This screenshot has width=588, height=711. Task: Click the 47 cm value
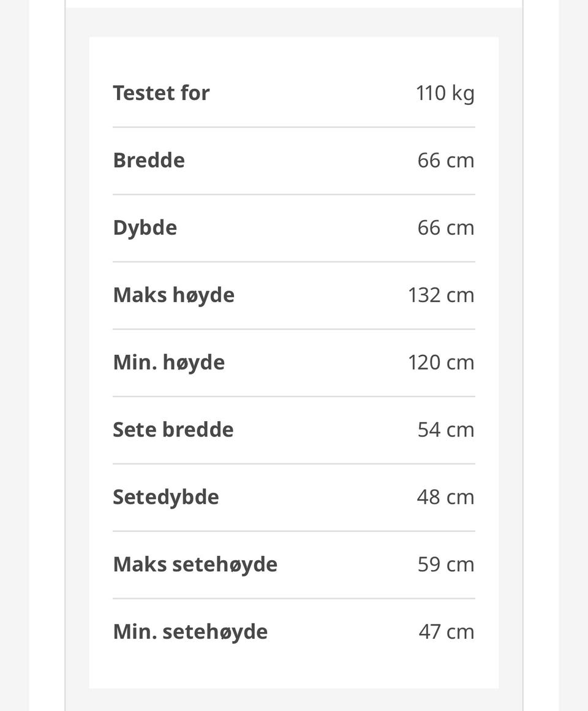tap(447, 632)
